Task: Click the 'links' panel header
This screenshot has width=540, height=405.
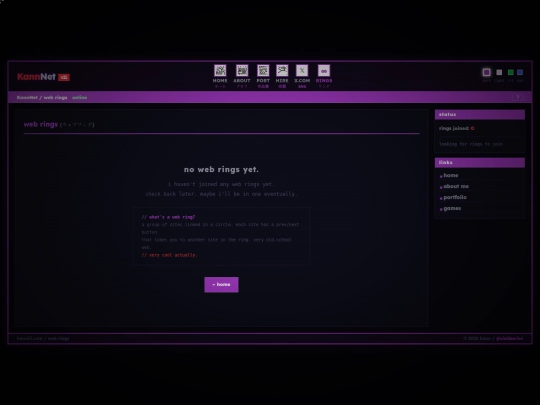Action: click(480, 163)
